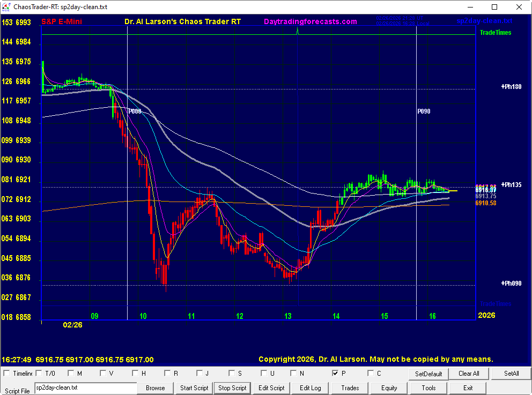Image resolution: width=532 pixels, height=395 pixels.
Task: Toggle the Timeline checkbox
Action: pos(6,374)
